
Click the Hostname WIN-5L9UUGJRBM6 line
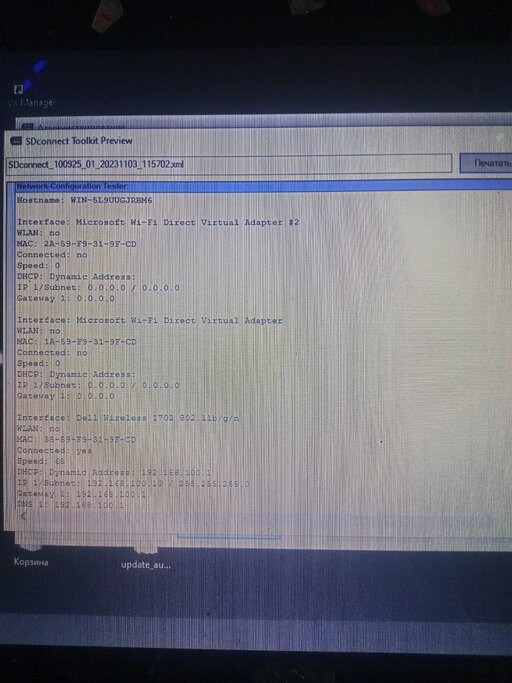coord(85,200)
